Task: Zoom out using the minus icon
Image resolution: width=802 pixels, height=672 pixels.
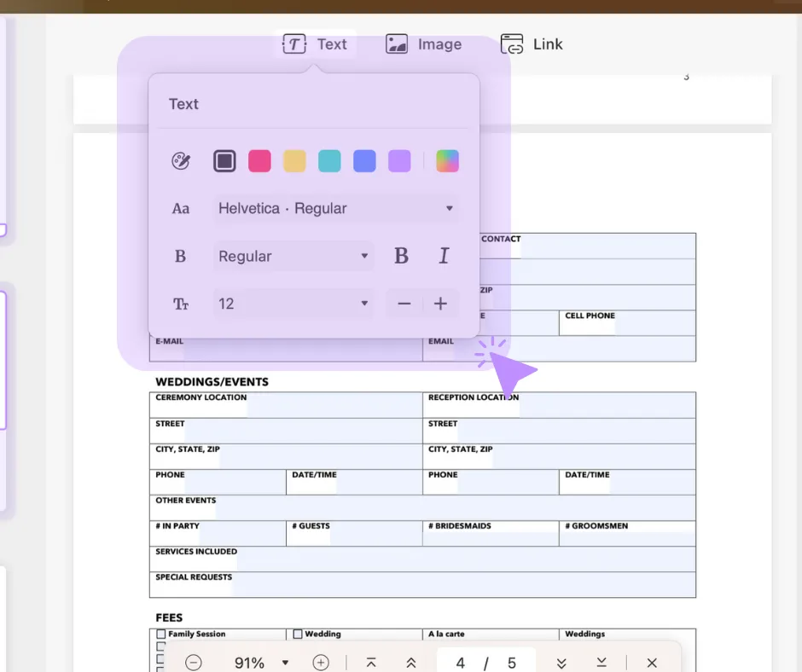Action: tap(194, 662)
